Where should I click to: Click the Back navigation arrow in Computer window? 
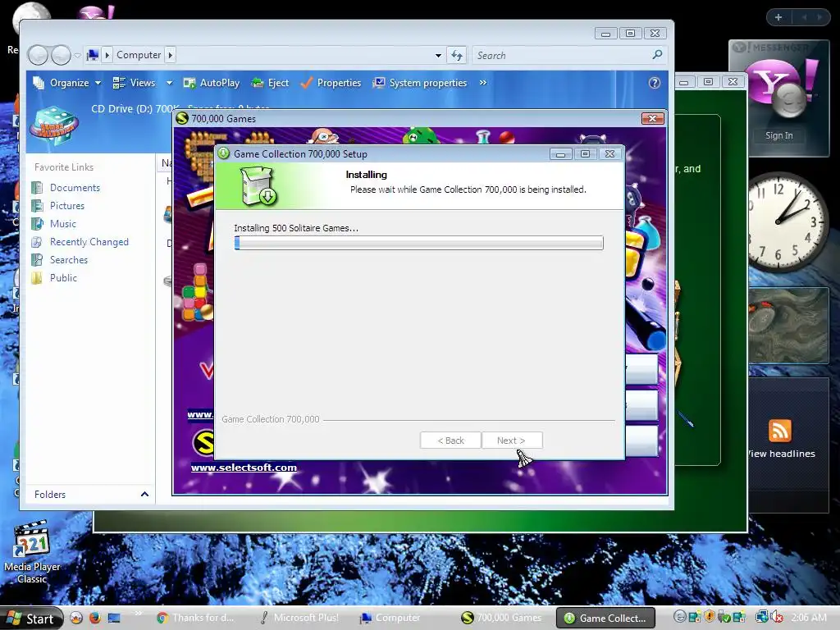[38, 55]
